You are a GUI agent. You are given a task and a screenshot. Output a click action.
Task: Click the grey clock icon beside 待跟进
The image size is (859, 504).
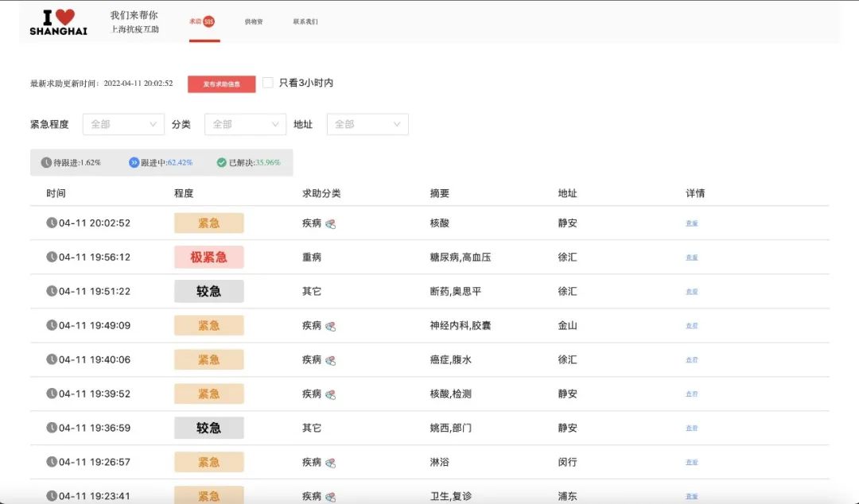47,163
